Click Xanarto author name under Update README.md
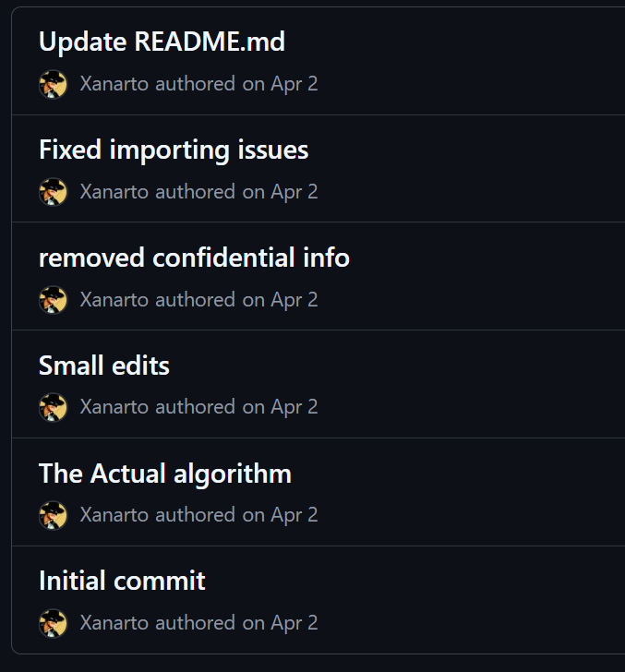The width and height of the screenshot is (625, 672). [x=114, y=84]
